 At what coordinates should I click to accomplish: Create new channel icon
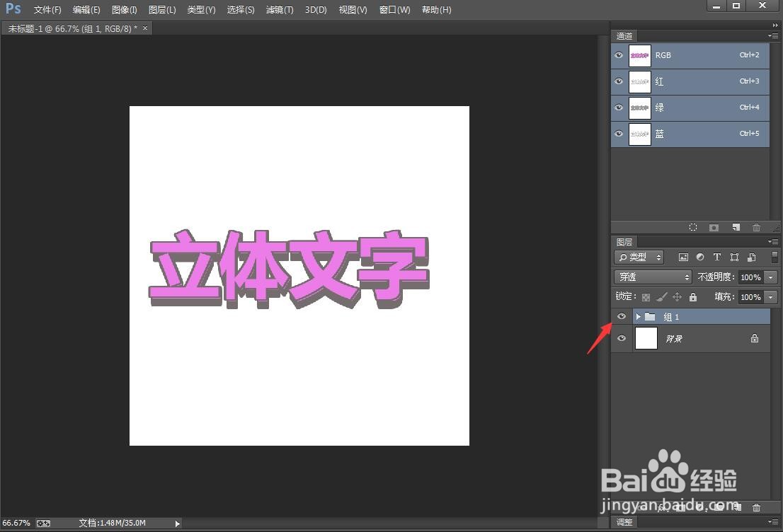(736, 228)
